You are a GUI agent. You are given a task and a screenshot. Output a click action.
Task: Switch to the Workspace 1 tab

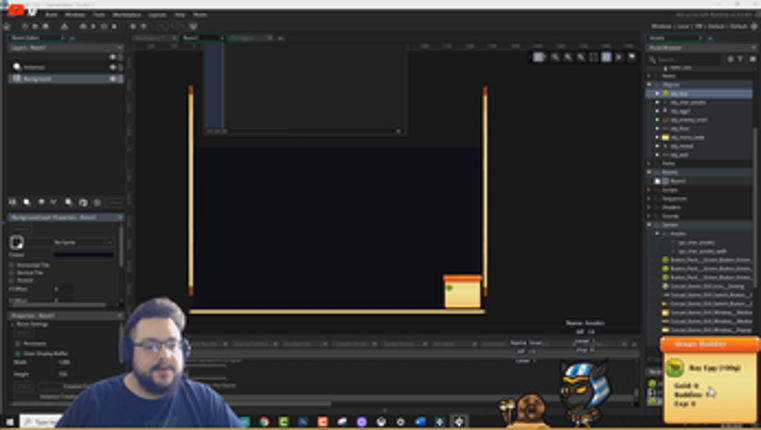154,38
